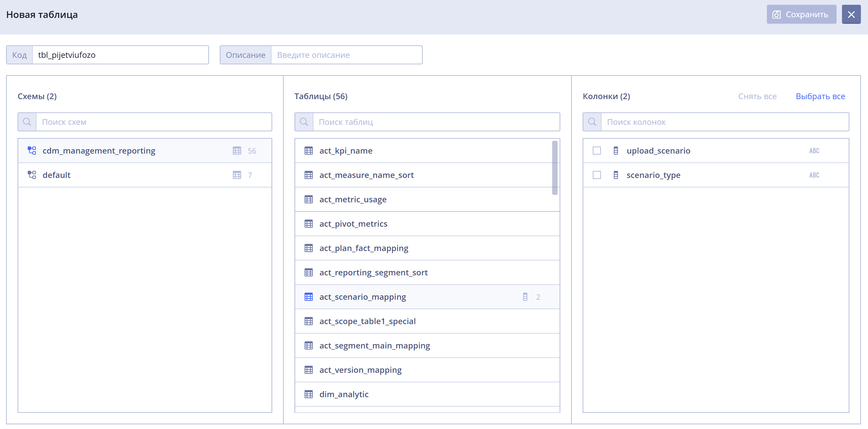This screenshot has height=429, width=868.
Task: Click the tables list scrollbar thumb
Action: pyautogui.click(x=555, y=168)
